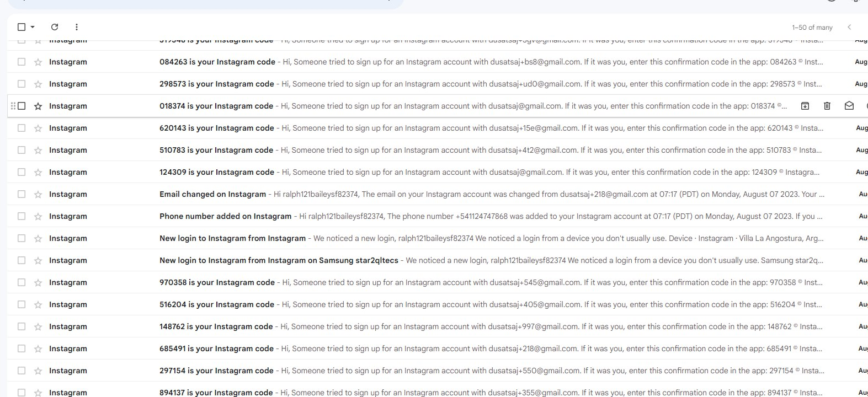
Task: Select the 148762 Instagram code email checkbox
Action: pos(22,326)
